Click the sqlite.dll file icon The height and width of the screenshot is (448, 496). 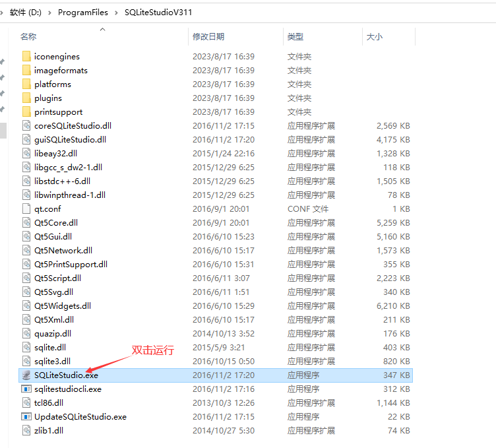26,348
